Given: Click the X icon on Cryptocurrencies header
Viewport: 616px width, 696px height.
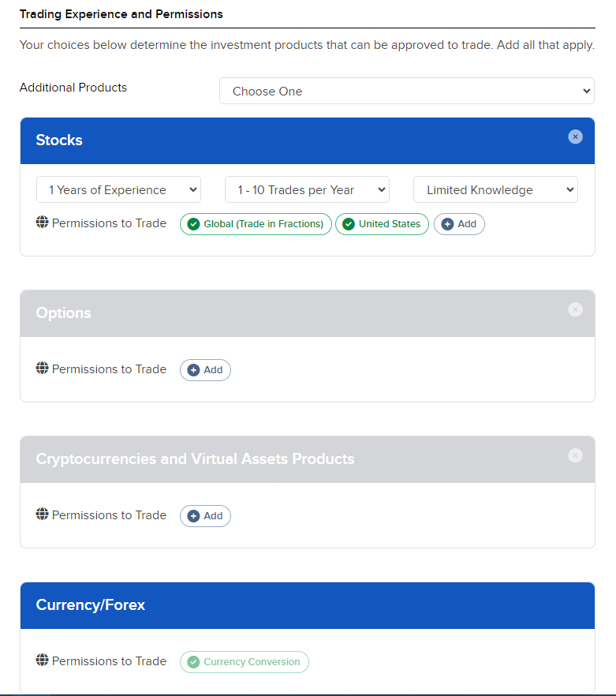Looking at the screenshot, I should point(575,455).
